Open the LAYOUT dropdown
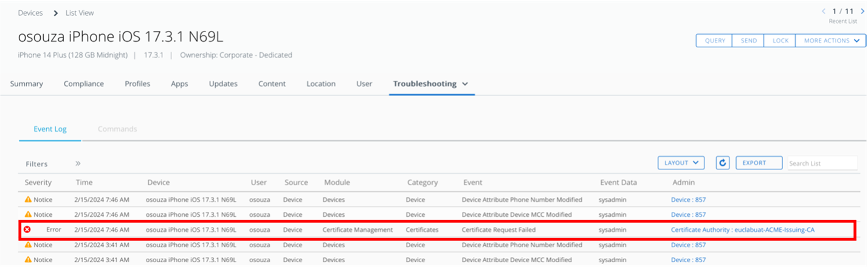Screen dimensions: 868x269 681,163
